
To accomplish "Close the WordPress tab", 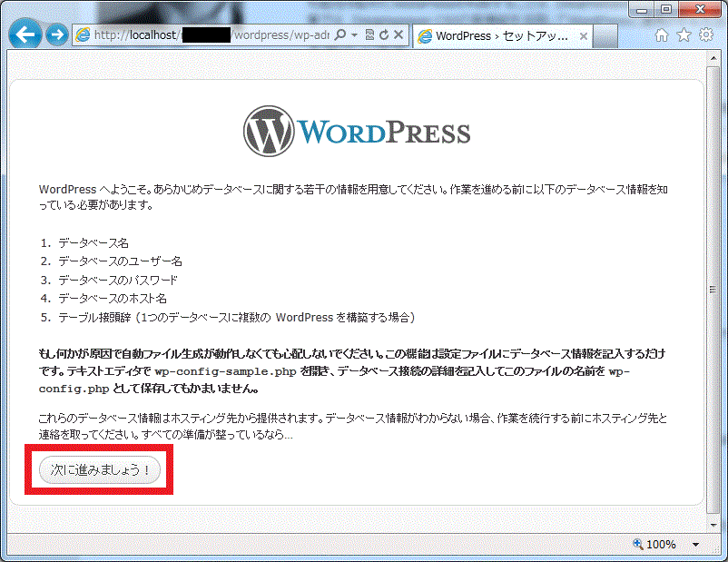I will [x=584, y=36].
